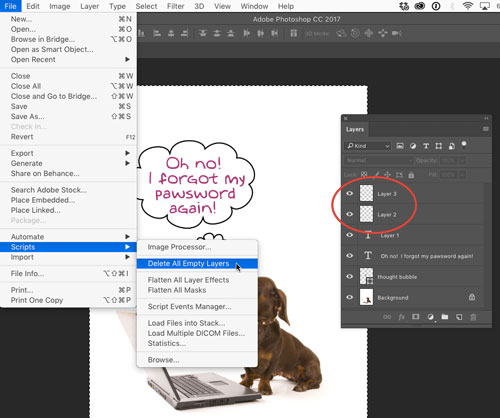Select the 3D roll camera icon
The width and height of the screenshot is (500, 418).
click(x=355, y=33)
